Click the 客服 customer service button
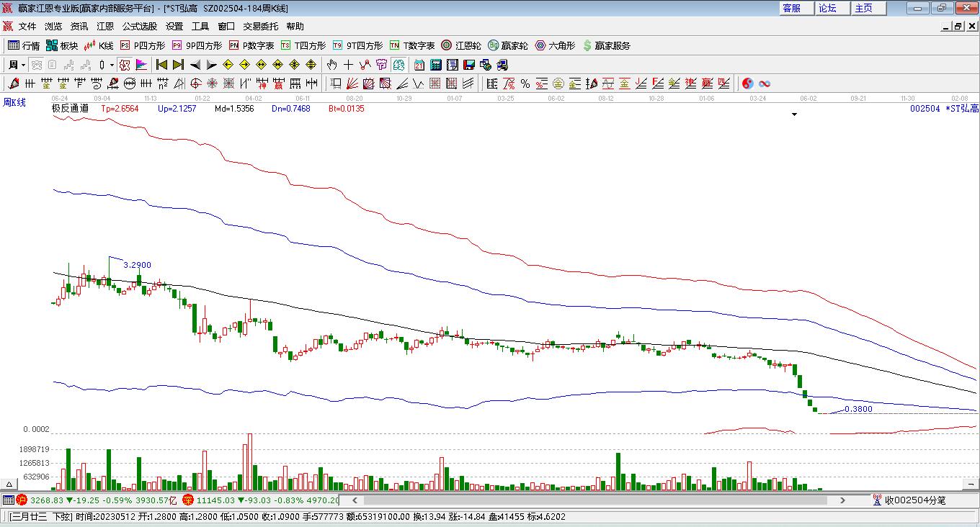This screenshot has height=527, width=980. click(x=791, y=8)
